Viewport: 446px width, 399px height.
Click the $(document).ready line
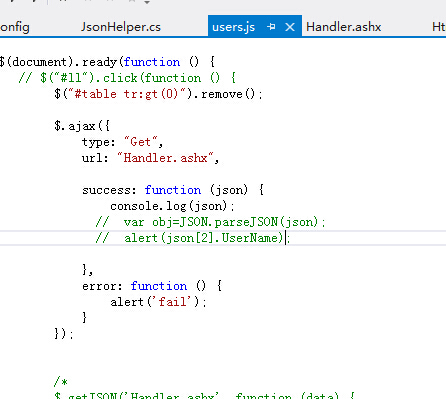click(x=107, y=62)
